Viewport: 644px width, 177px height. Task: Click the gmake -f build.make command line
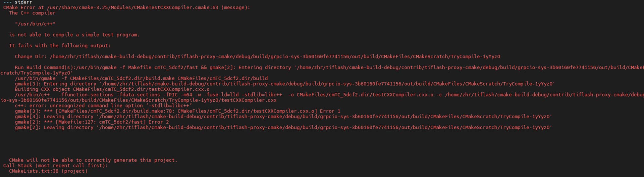point(141,78)
